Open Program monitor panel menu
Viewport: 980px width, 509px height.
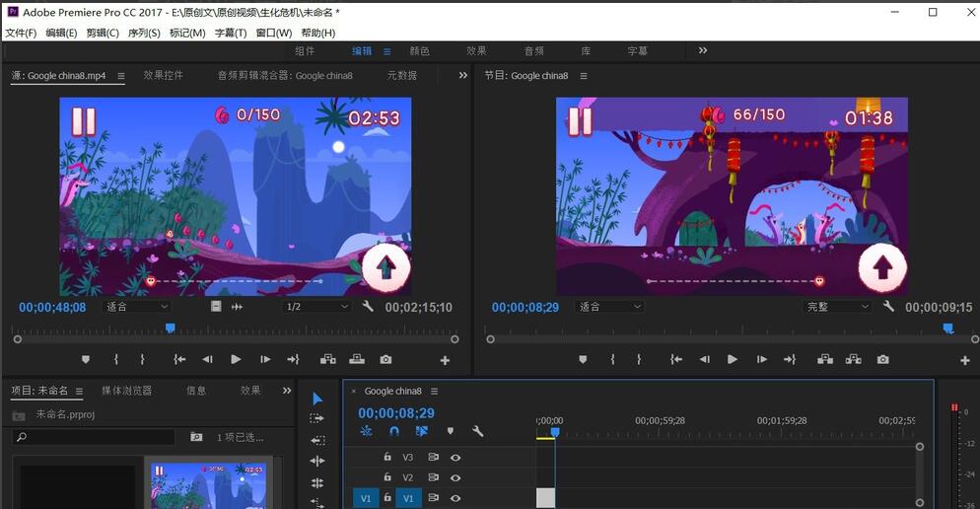583,76
